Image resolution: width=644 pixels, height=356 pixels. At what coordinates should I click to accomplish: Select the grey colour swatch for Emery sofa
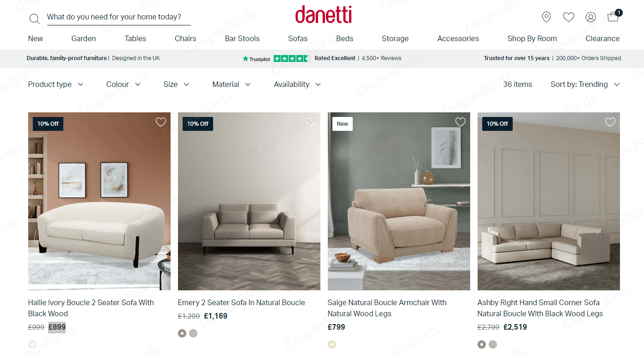[x=193, y=333]
